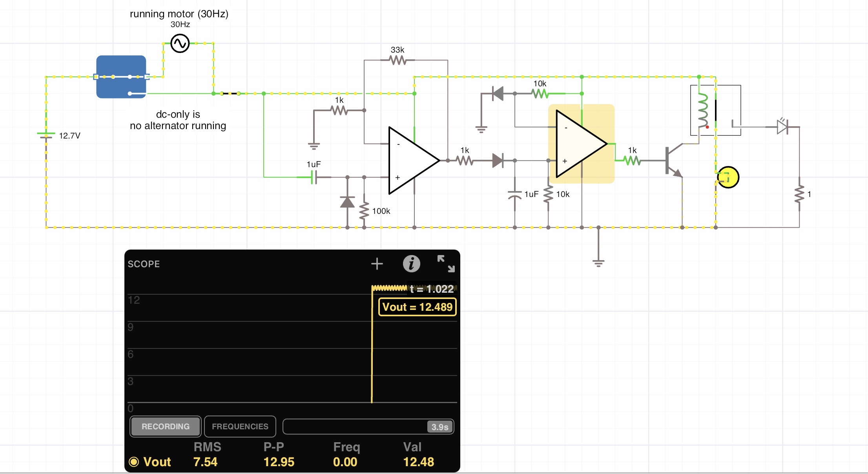Click the 3.9s timescale slider handle
The height and width of the screenshot is (474, 868).
coord(440,427)
